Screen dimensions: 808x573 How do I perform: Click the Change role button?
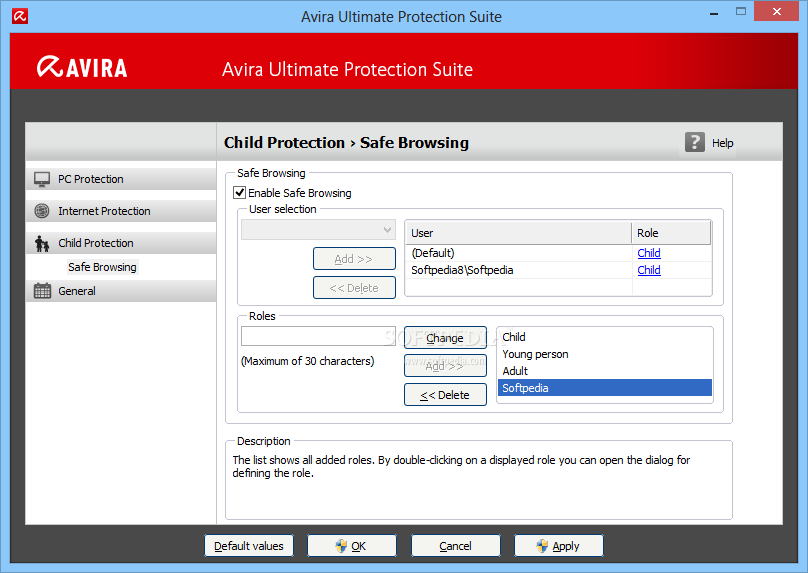[445, 338]
